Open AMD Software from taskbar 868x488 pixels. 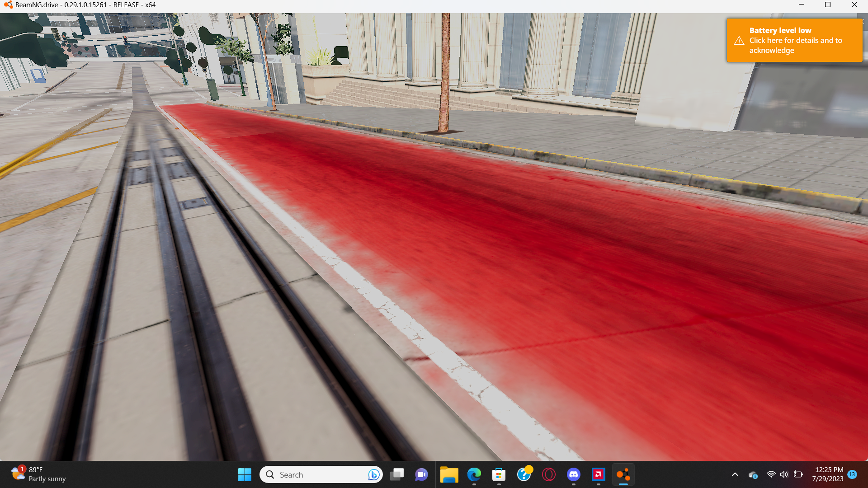pyautogui.click(x=598, y=474)
